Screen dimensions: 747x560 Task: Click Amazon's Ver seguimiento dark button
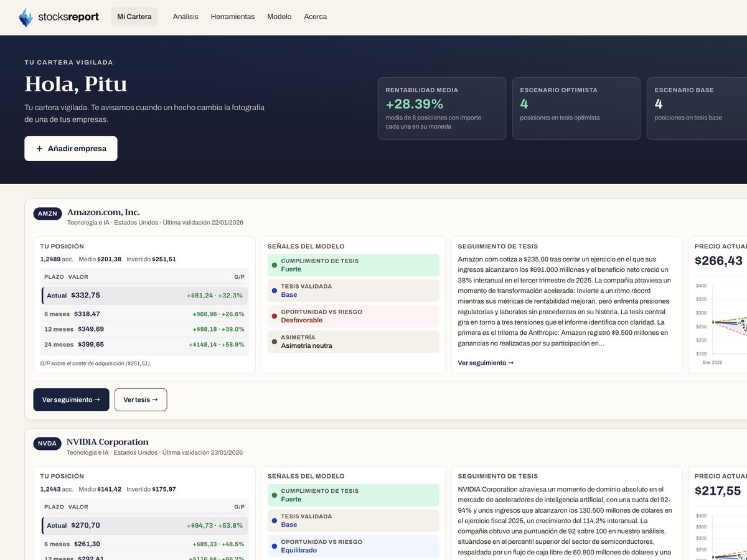click(71, 399)
